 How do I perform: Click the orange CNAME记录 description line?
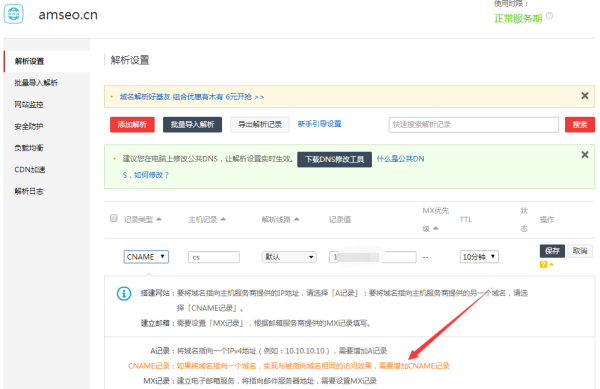[x=289, y=366]
